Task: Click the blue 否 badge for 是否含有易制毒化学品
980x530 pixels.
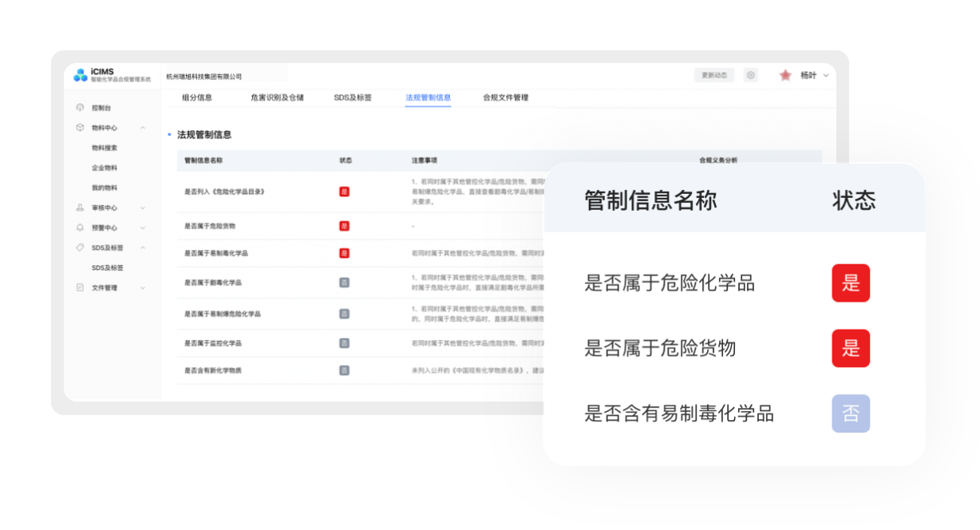Action: (x=851, y=413)
